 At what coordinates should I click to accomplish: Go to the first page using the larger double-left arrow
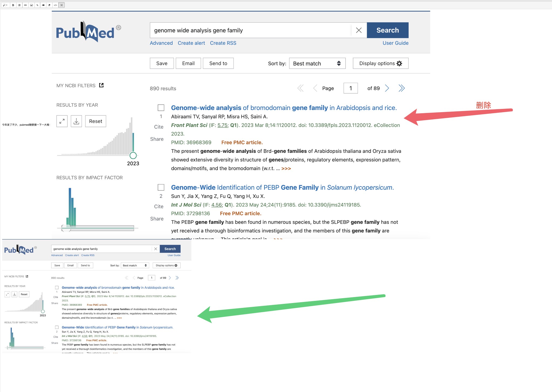coord(300,88)
